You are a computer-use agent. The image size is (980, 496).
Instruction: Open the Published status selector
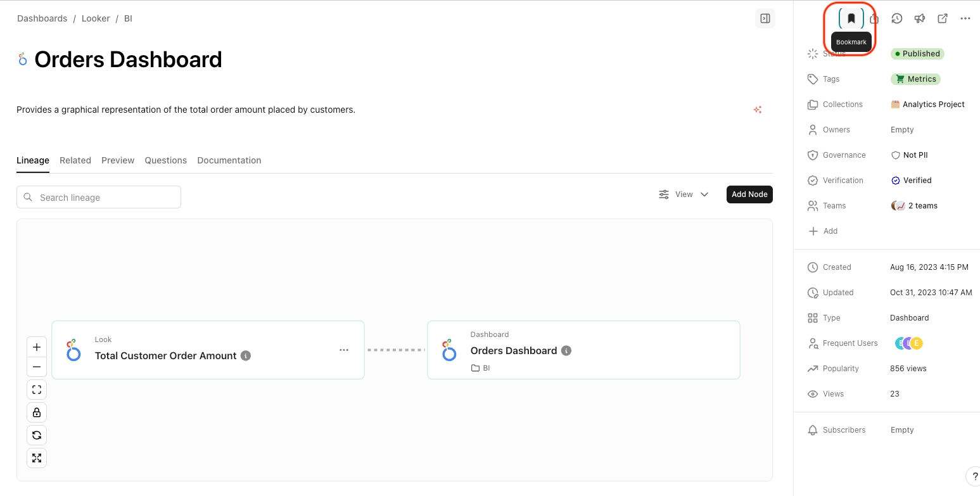917,54
